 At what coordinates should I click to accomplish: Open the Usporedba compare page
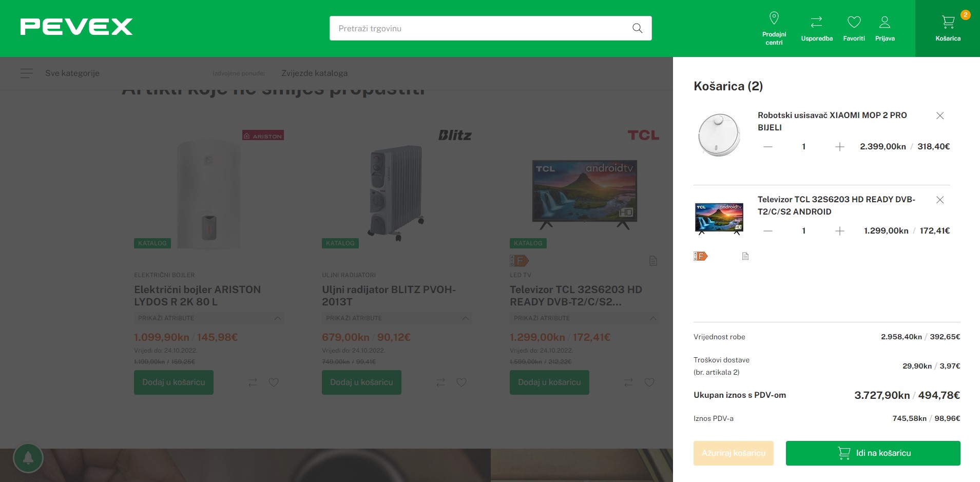point(817,28)
